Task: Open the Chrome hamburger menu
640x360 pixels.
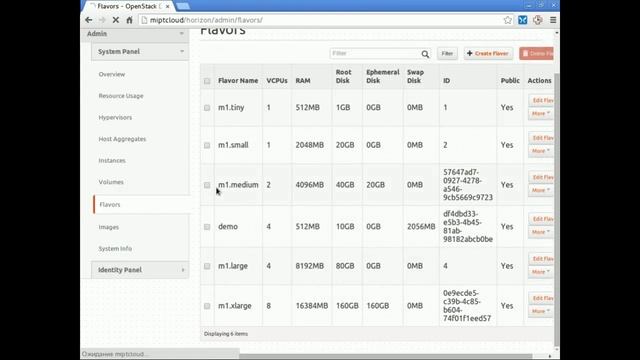Action: tap(553, 20)
